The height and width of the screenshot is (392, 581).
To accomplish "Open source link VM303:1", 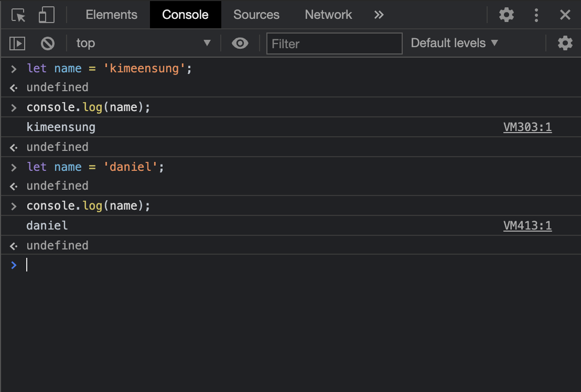I will coord(528,127).
